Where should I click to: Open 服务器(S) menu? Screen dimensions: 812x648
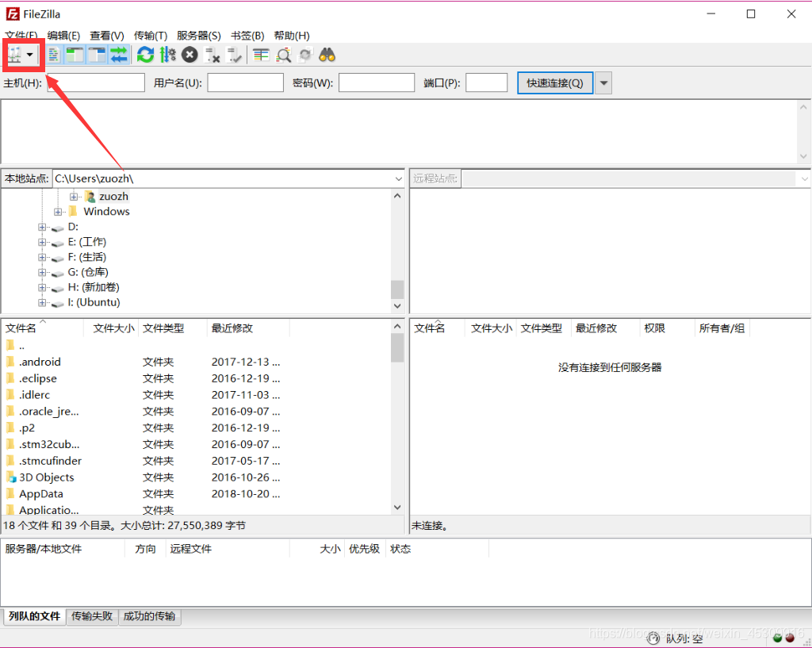click(199, 35)
